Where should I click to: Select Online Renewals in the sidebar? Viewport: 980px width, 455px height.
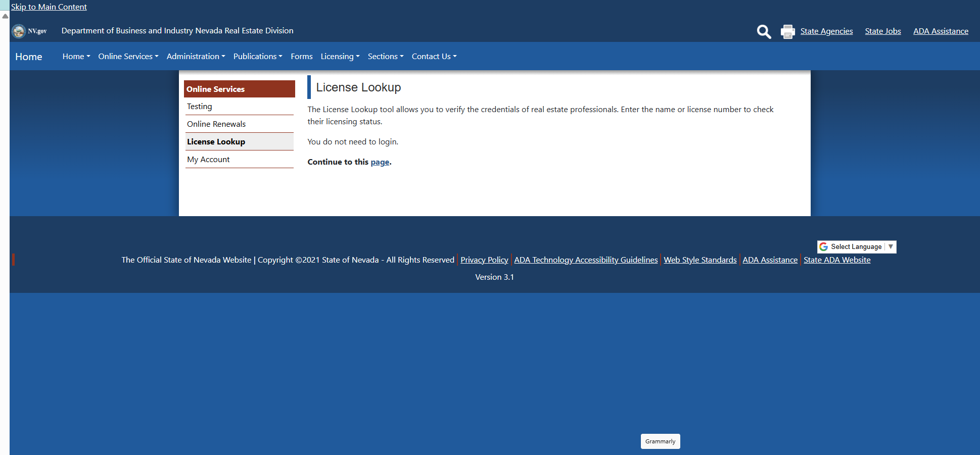click(x=240, y=124)
